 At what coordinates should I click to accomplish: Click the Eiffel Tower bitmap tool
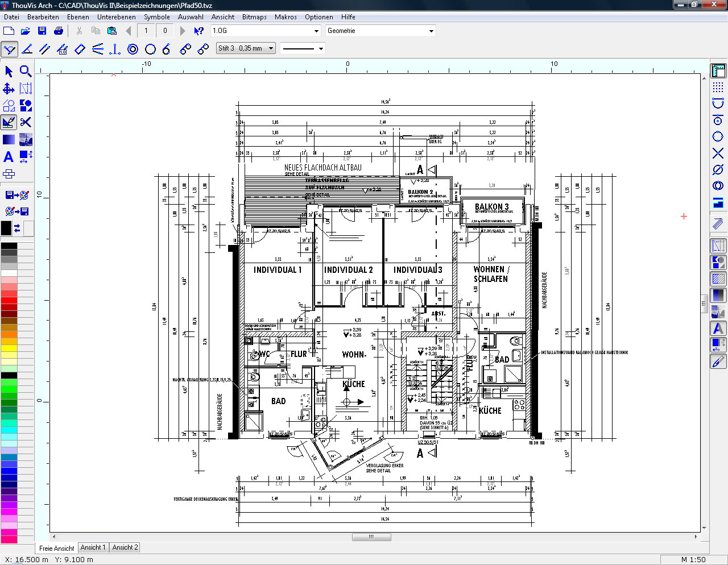tap(26, 140)
